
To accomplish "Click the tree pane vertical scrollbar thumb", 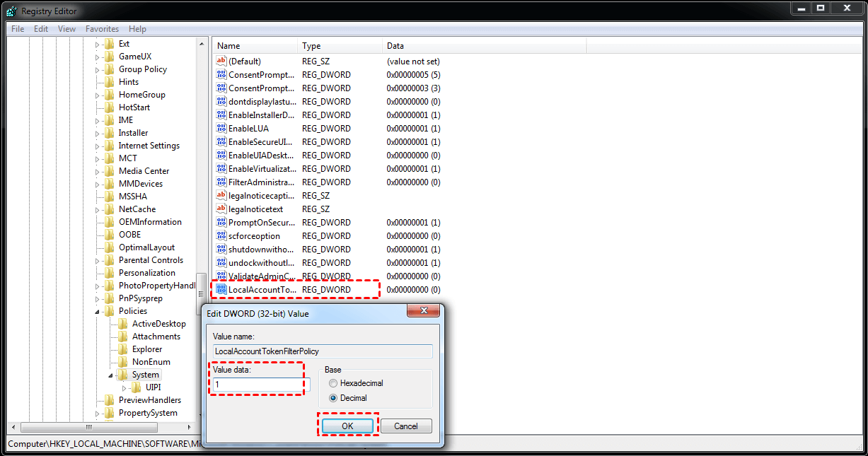I will click(202, 293).
